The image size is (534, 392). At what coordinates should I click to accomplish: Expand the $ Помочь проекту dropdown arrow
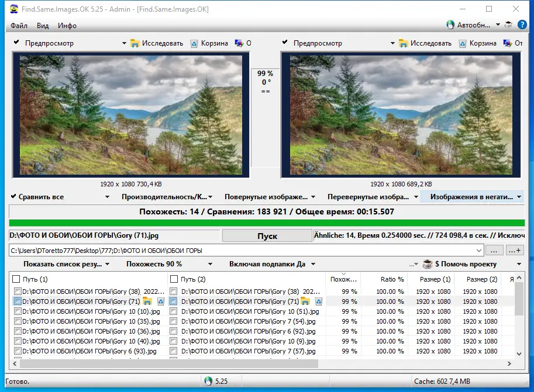point(519,264)
